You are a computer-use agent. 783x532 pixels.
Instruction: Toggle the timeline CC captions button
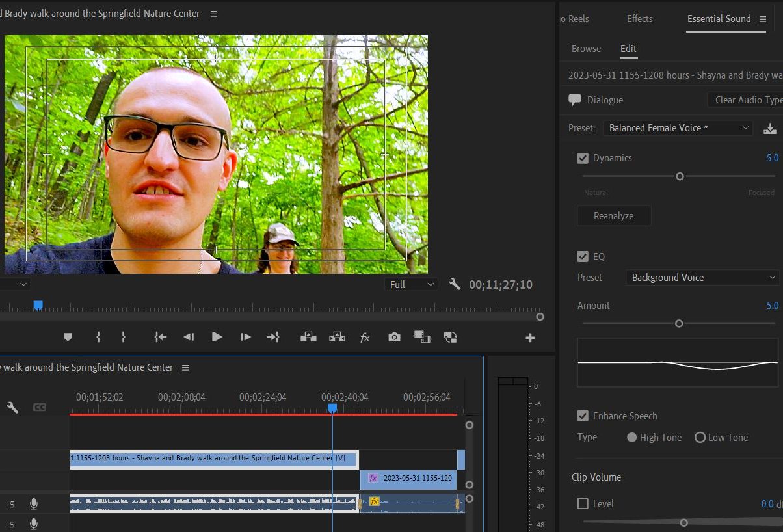click(40, 407)
